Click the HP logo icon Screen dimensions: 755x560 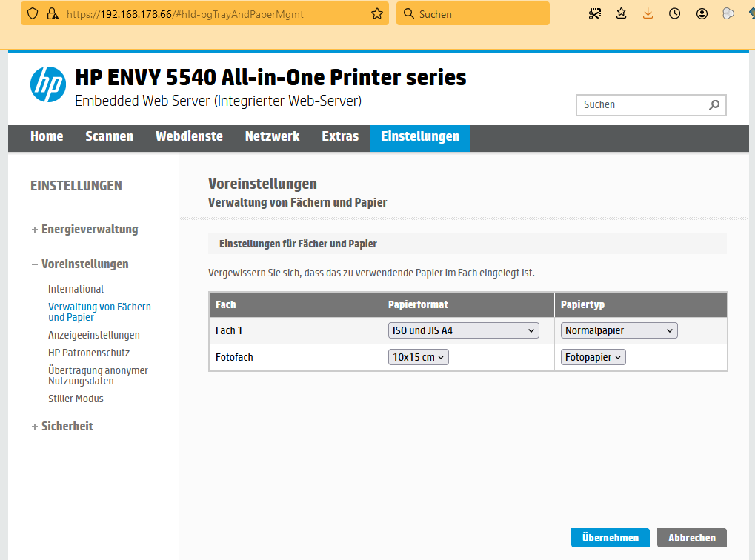click(47, 84)
